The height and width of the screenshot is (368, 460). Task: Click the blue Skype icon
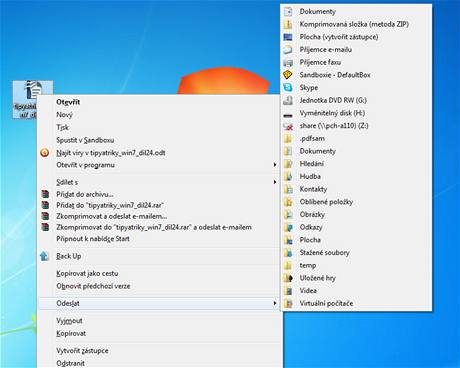tap(288, 88)
